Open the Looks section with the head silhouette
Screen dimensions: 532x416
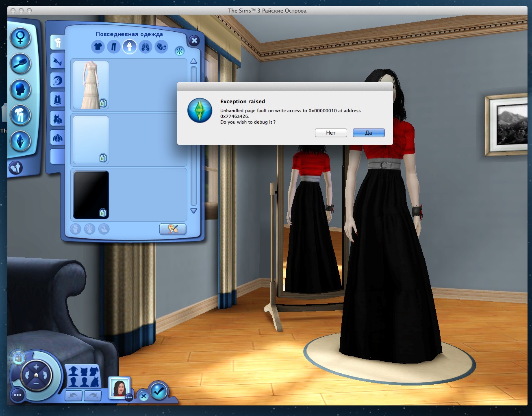pos(20,89)
